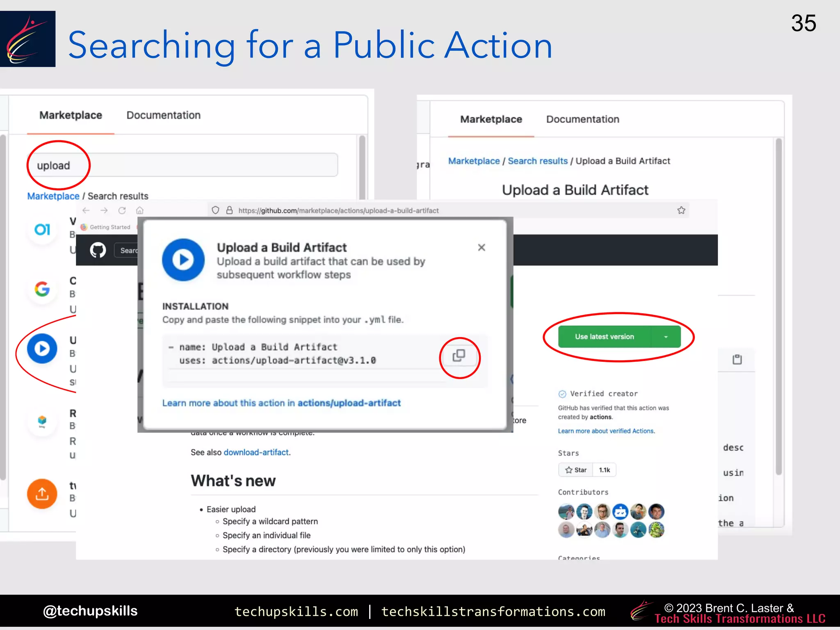Star the action with Star button
The image size is (840, 630).
point(576,470)
